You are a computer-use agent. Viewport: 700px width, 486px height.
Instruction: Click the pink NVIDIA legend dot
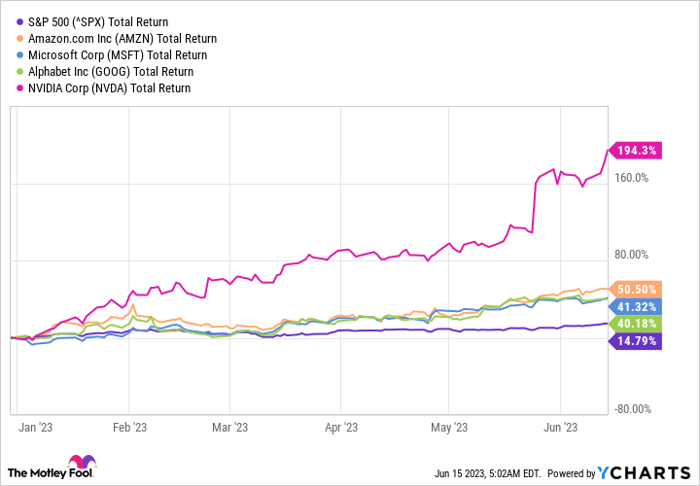[x=19, y=88]
